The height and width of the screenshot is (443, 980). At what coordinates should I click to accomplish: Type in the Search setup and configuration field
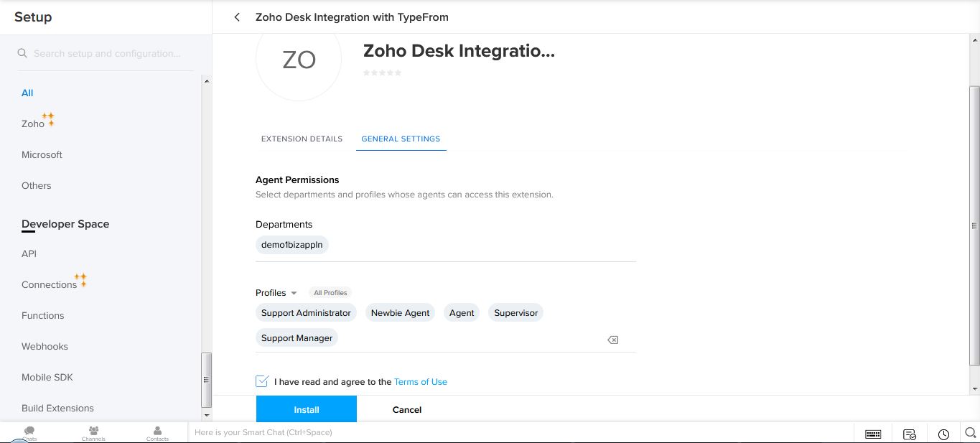pyautogui.click(x=108, y=53)
